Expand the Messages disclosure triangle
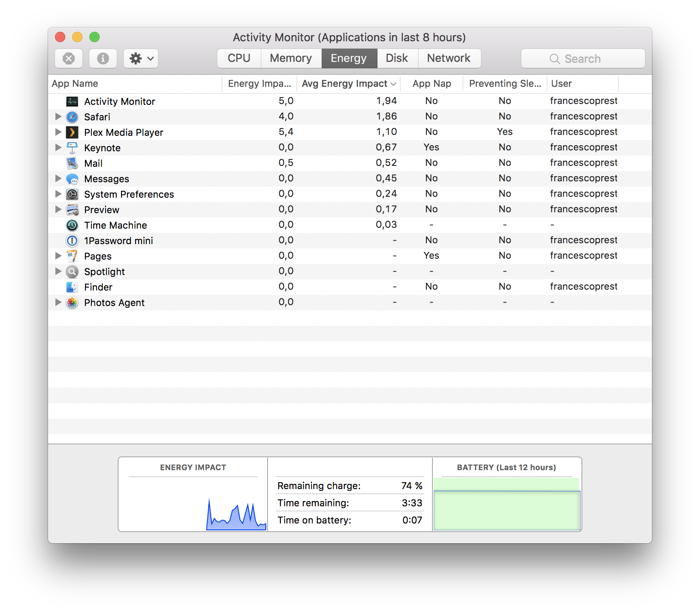This screenshot has width=700, height=612. [58, 178]
